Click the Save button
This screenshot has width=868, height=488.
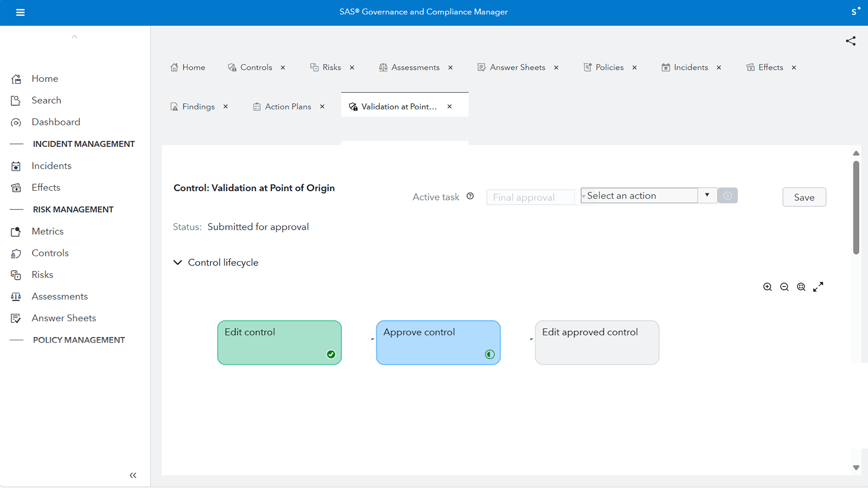click(x=804, y=197)
